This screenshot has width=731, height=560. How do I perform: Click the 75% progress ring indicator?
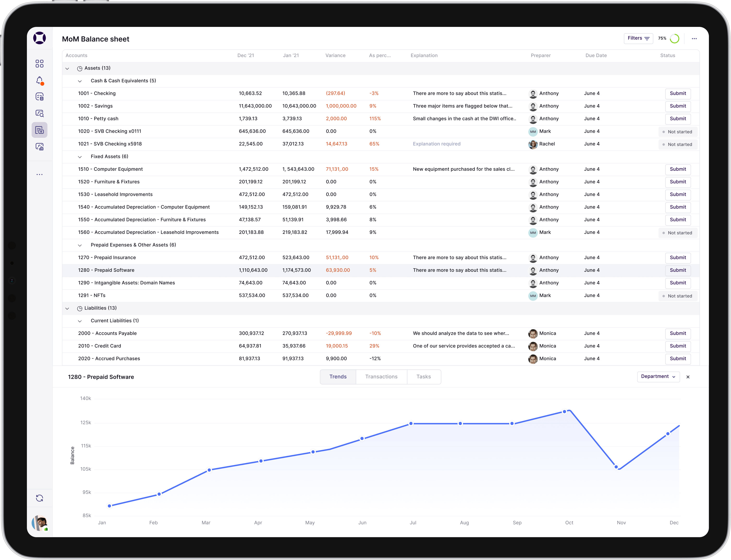(674, 39)
